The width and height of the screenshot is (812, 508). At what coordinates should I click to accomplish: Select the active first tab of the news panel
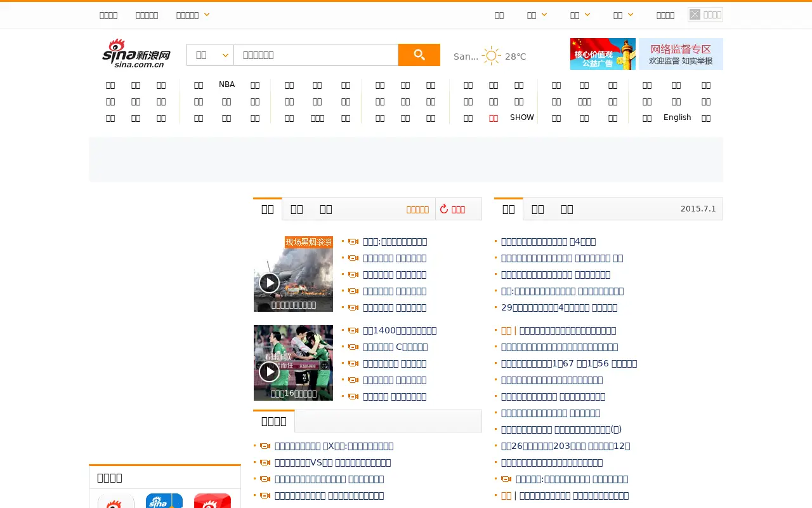click(509, 209)
